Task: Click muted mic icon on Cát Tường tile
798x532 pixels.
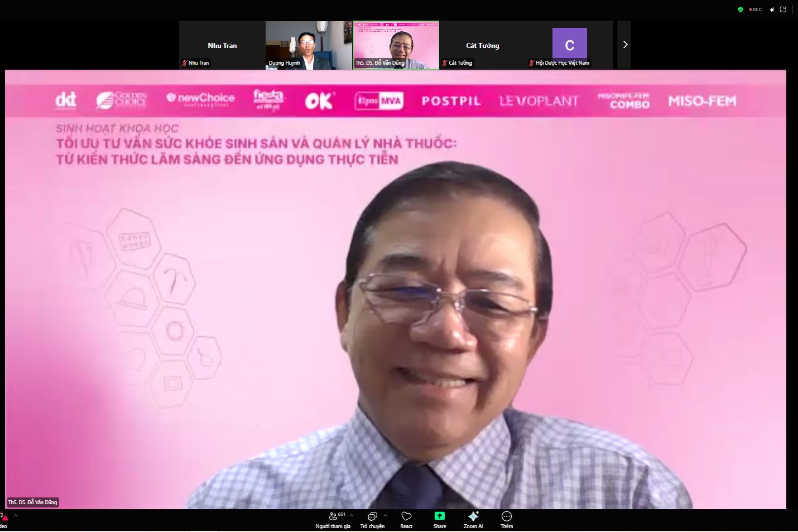Action: point(445,63)
